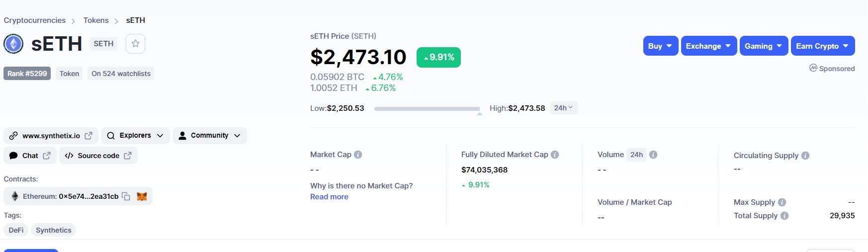Click the Volume 24h period badge
868x252 pixels.
(637, 155)
